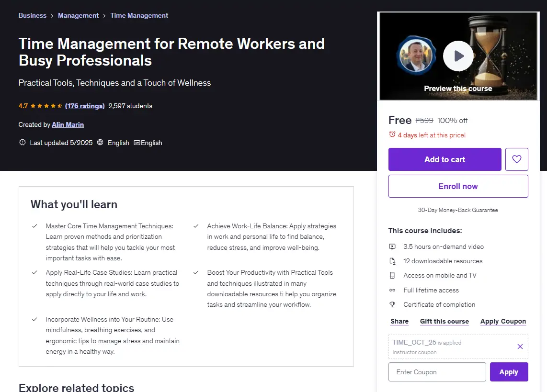The image size is (547, 392).
Task: Click the downloadable resources file icon
Action: (x=392, y=261)
